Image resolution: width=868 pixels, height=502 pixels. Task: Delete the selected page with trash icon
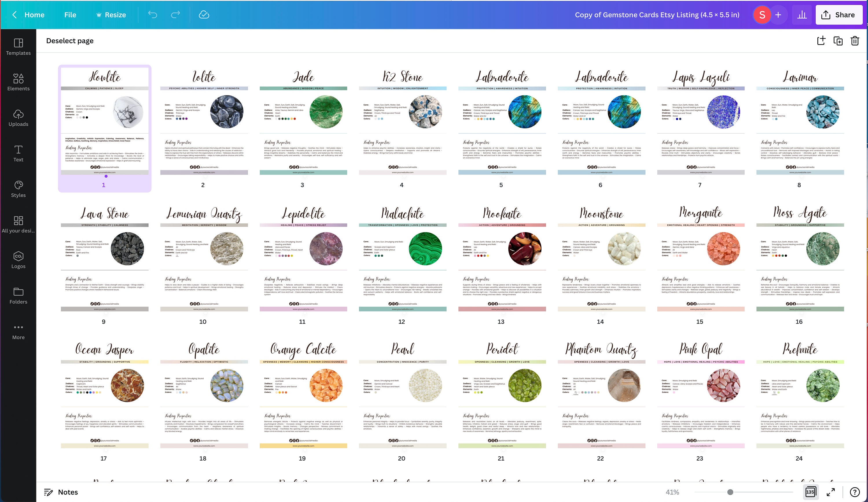tap(855, 41)
